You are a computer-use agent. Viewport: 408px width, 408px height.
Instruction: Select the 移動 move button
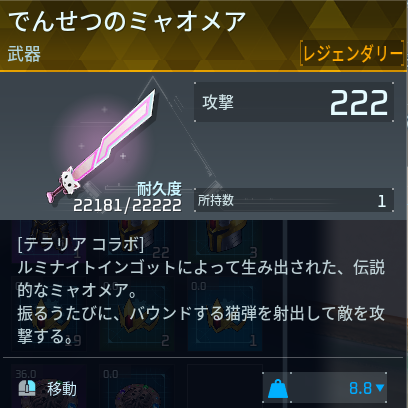tap(62, 389)
